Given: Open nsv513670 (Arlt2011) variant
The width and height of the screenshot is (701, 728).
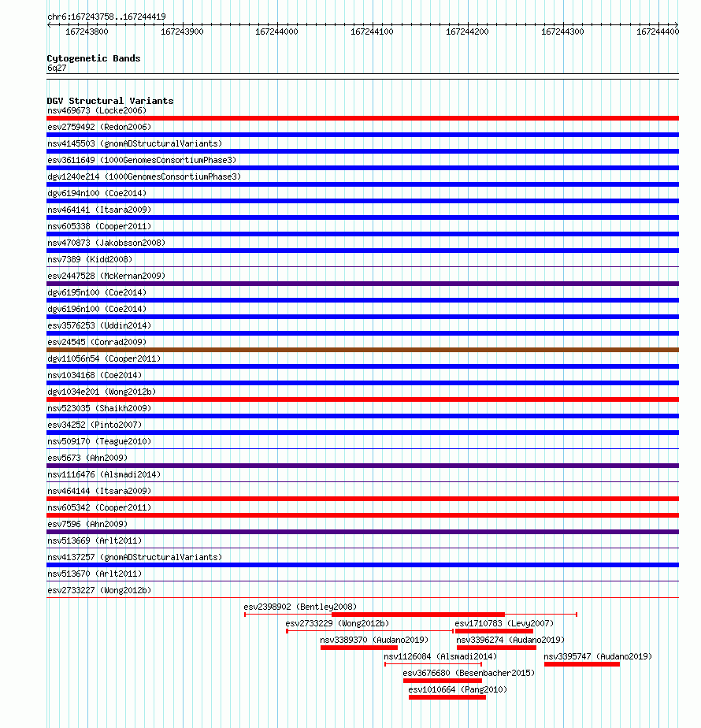Looking at the screenshot, I should (95, 574).
